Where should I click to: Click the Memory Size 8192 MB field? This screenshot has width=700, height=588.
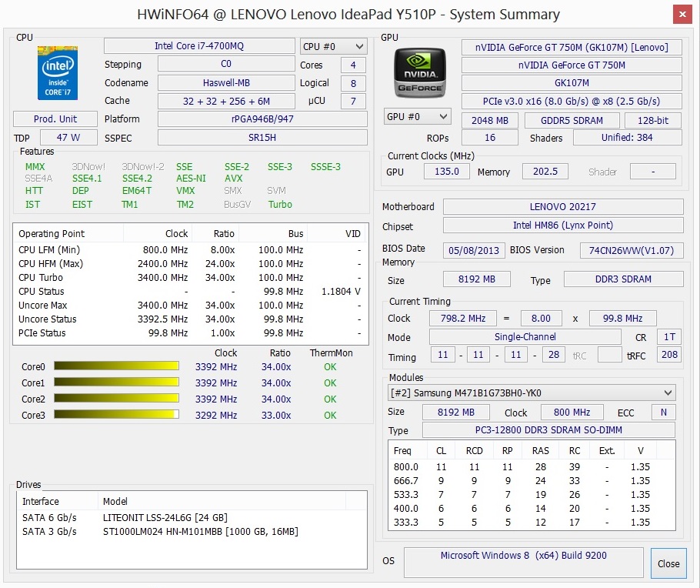[x=476, y=279]
